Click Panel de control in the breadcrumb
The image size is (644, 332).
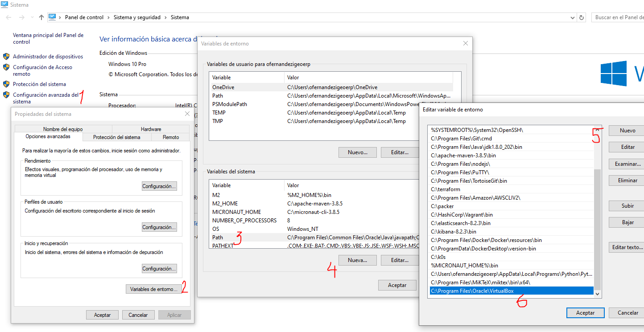tap(84, 17)
